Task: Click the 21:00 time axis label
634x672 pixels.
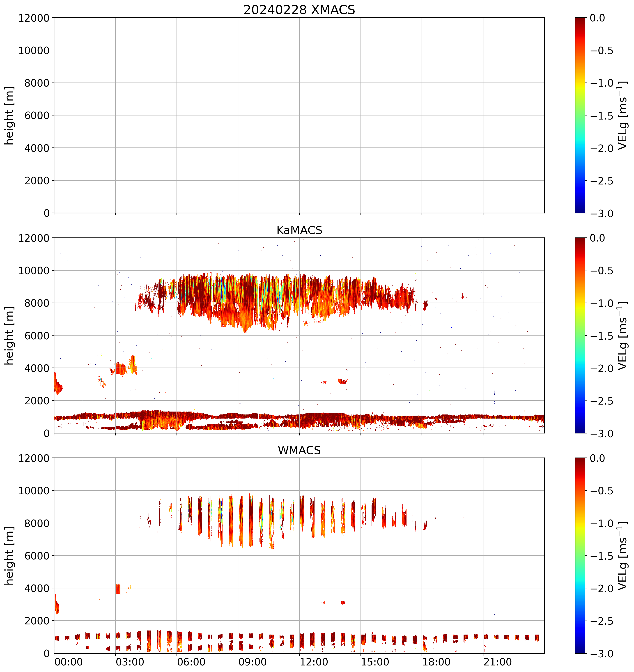Action: point(497,662)
